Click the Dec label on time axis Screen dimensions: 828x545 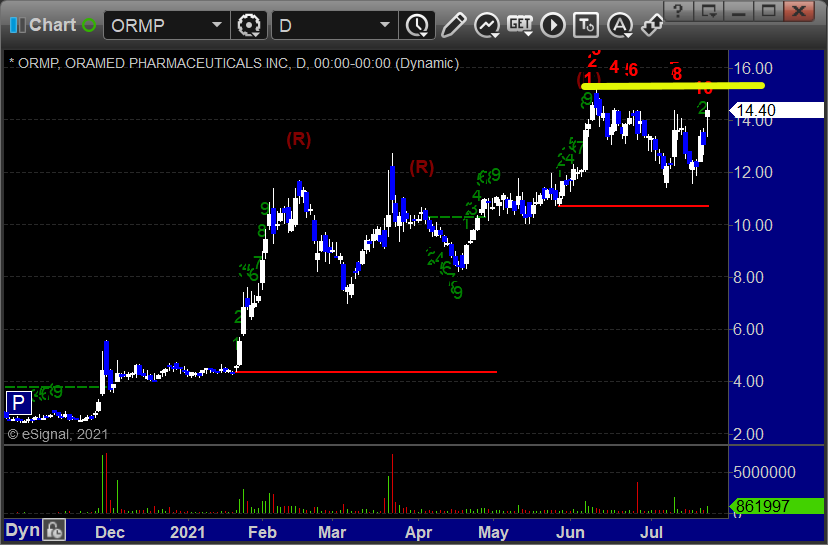tap(110, 532)
